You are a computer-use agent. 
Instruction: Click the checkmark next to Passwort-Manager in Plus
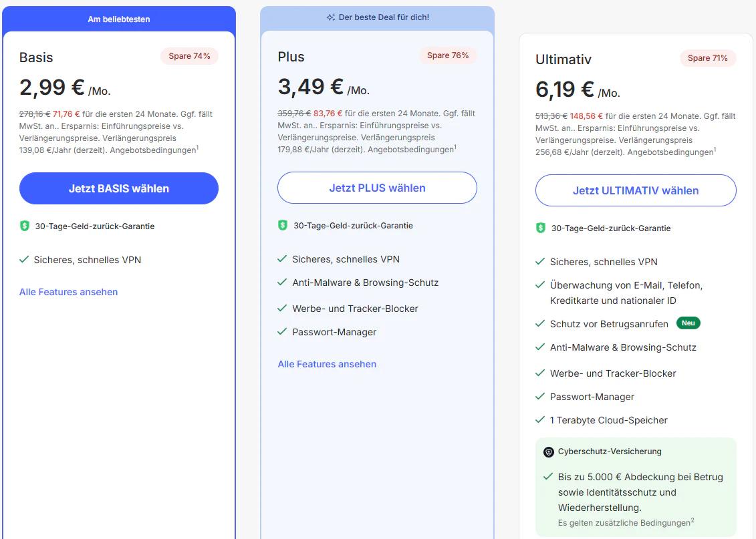coord(282,332)
